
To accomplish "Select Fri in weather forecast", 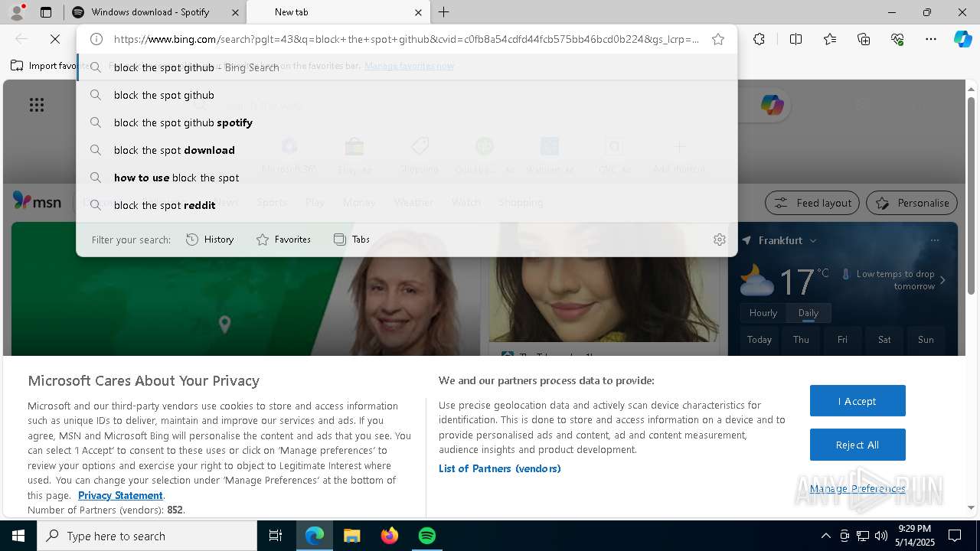I will point(842,340).
